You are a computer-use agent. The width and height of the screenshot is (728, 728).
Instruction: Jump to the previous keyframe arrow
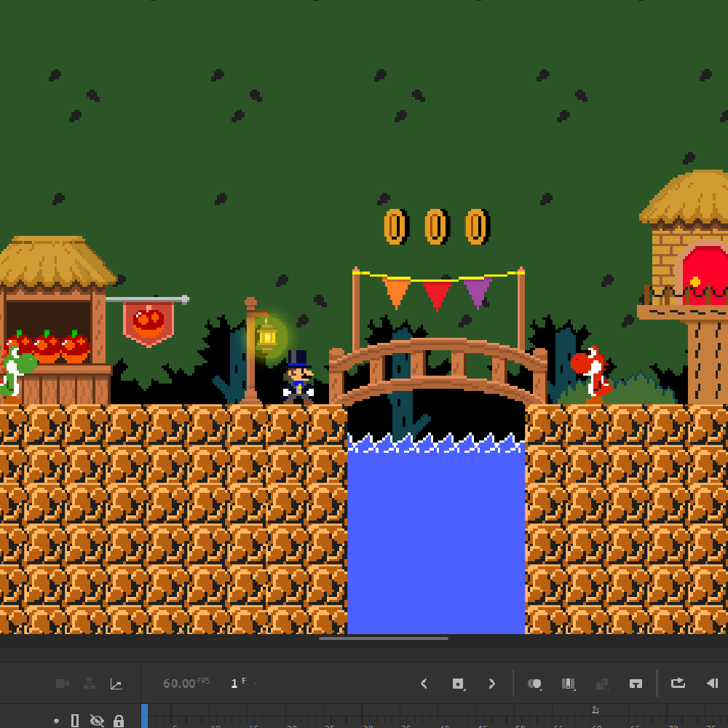[x=424, y=684]
